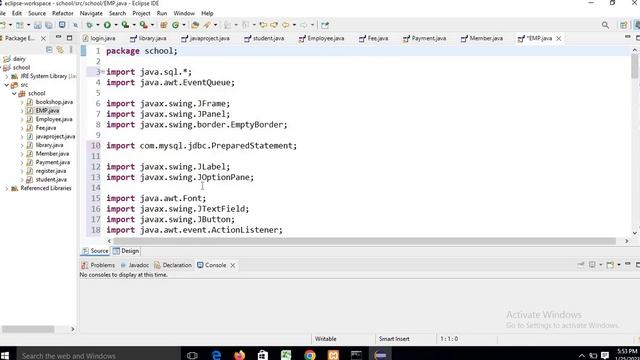The height and width of the screenshot is (360, 640).
Task: Open New Java Class dropdown arrow
Action: pyautogui.click(x=184, y=25)
